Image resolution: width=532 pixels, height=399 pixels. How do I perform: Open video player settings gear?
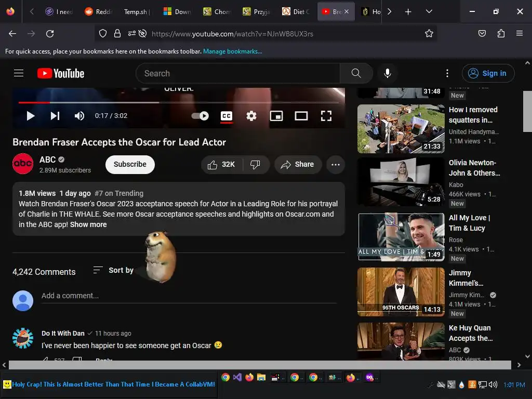(x=251, y=116)
